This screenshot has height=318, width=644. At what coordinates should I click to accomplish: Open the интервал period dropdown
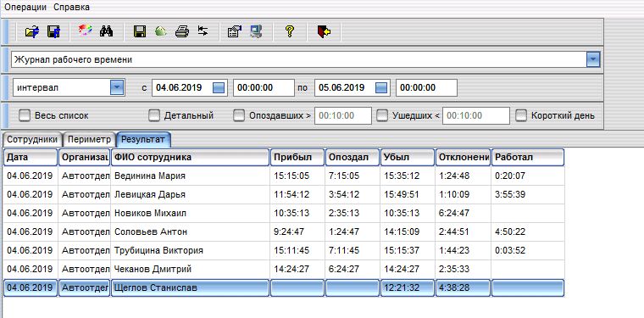tap(117, 87)
